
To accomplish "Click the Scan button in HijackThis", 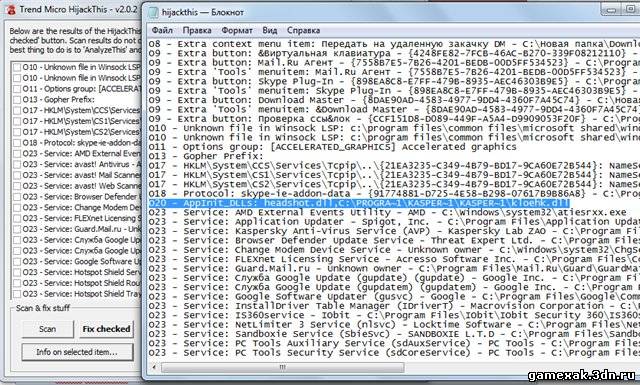I will [47, 329].
